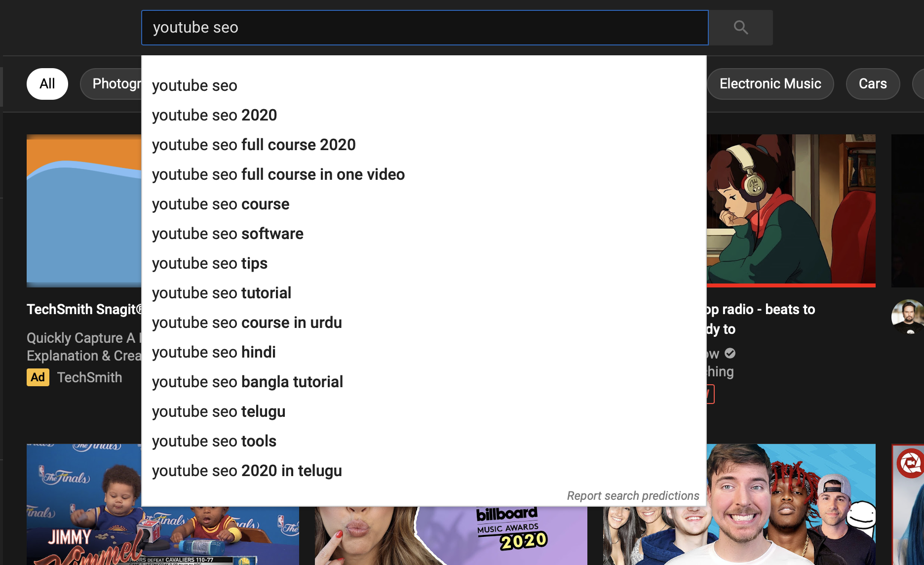The width and height of the screenshot is (924, 565).
Task: Click into the youtube seo search field
Action: [x=425, y=28]
